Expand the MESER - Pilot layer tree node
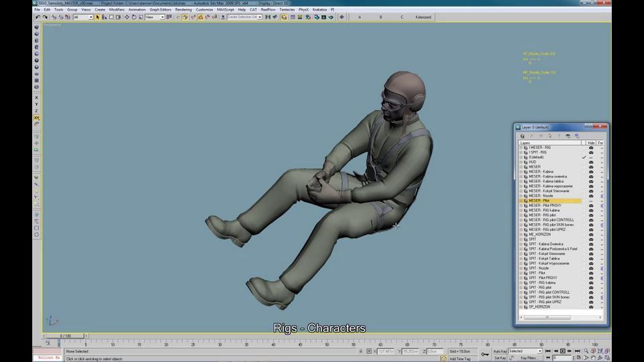Viewport: 644px width, 362px height. tap(521, 200)
